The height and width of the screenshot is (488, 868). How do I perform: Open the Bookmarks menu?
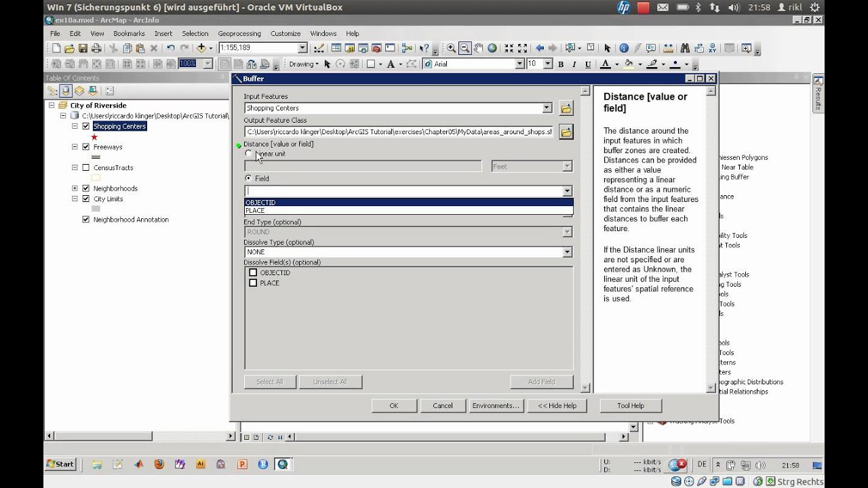coord(129,33)
